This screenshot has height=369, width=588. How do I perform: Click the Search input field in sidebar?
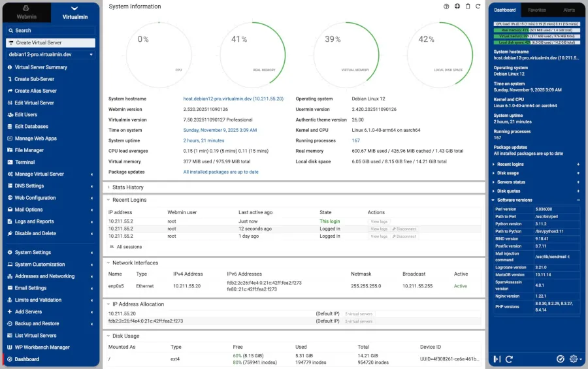point(51,30)
